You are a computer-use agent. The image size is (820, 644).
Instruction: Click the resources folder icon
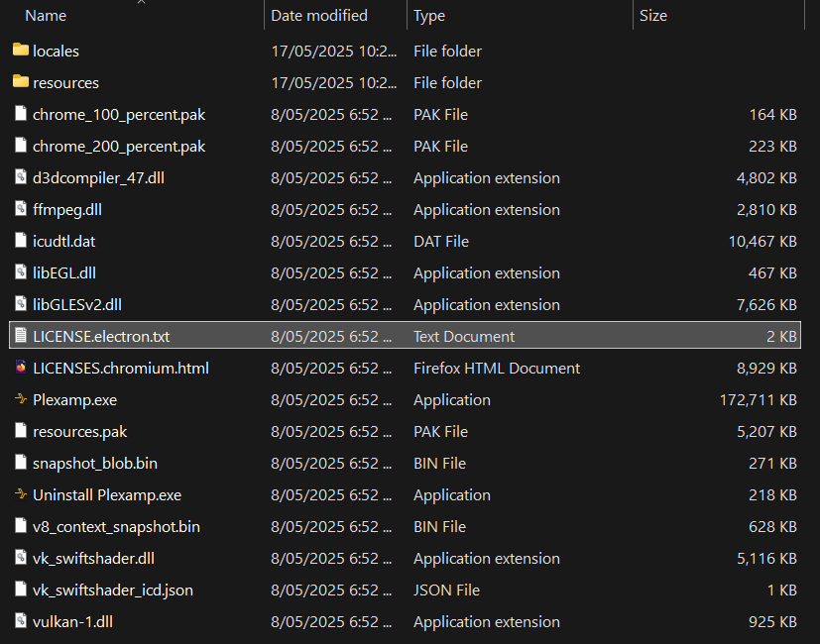(21, 82)
